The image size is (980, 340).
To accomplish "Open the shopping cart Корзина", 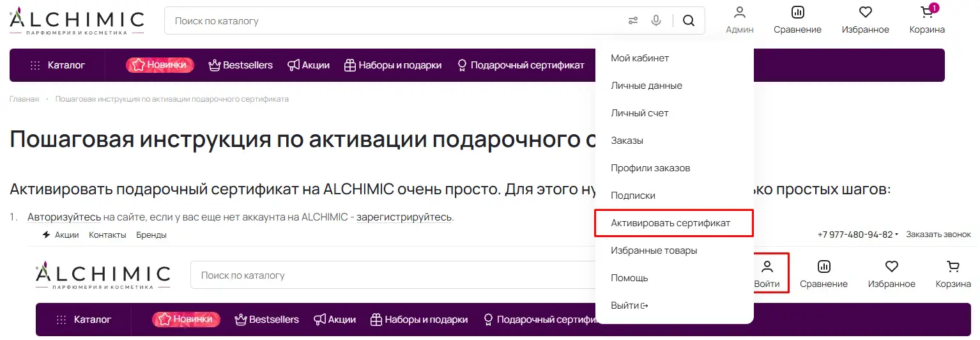I will (927, 20).
